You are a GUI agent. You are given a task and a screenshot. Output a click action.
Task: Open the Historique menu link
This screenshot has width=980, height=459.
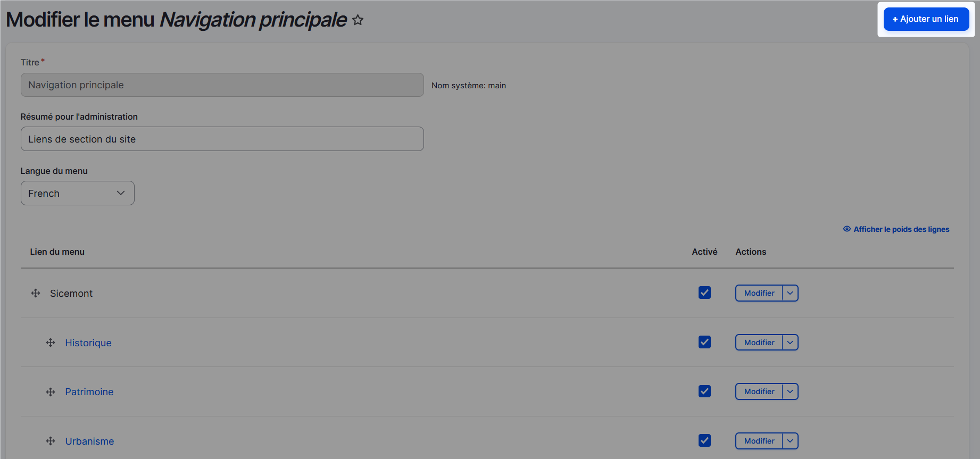click(x=88, y=343)
